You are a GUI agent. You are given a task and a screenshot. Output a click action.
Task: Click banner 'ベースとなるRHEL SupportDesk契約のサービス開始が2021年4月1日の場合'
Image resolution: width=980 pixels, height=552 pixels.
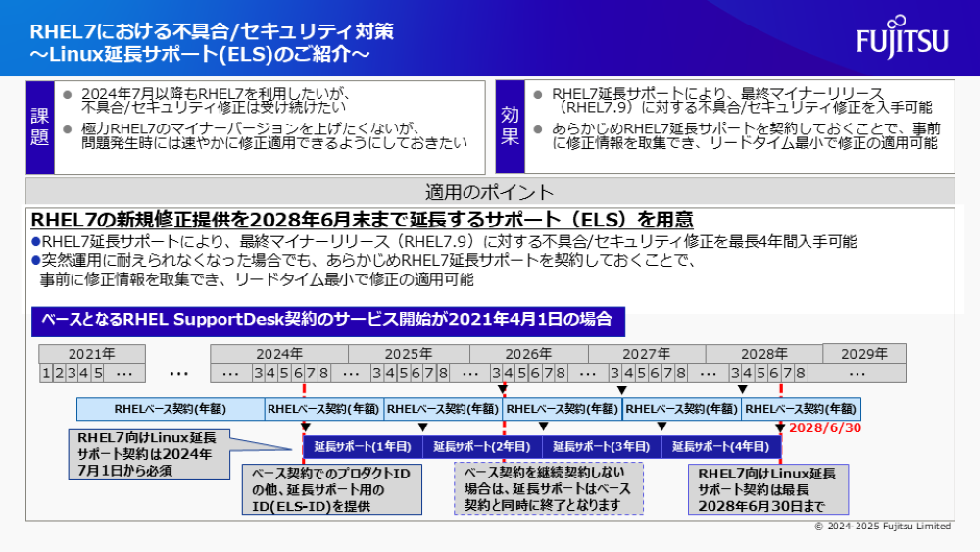point(328,322)
